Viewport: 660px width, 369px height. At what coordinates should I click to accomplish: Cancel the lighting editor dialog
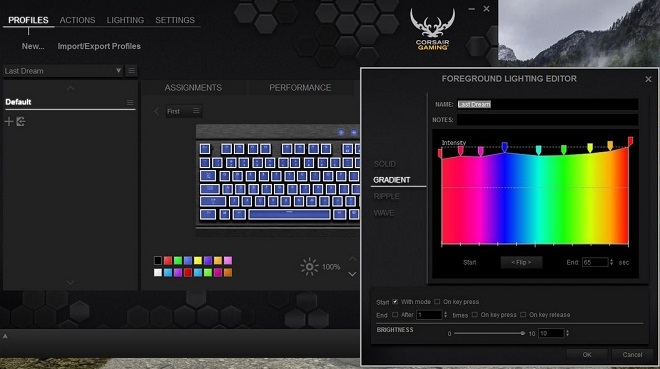[x=632, y=355]
